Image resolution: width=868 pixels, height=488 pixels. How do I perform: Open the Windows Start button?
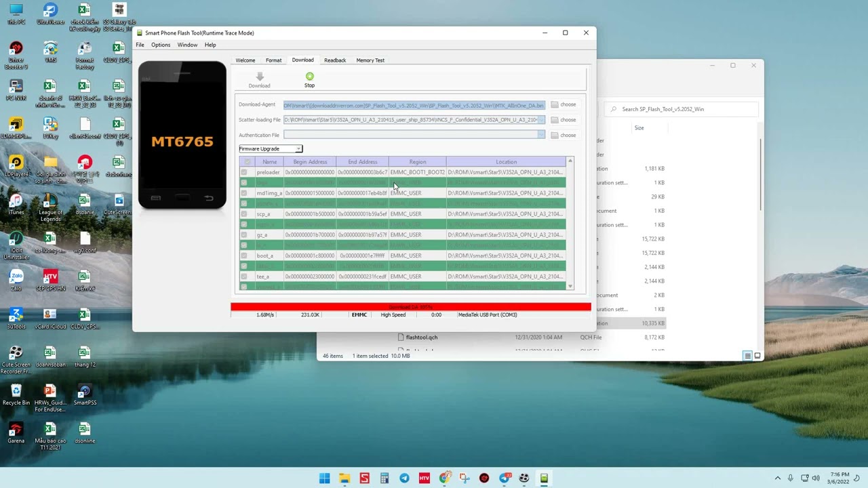324,478
